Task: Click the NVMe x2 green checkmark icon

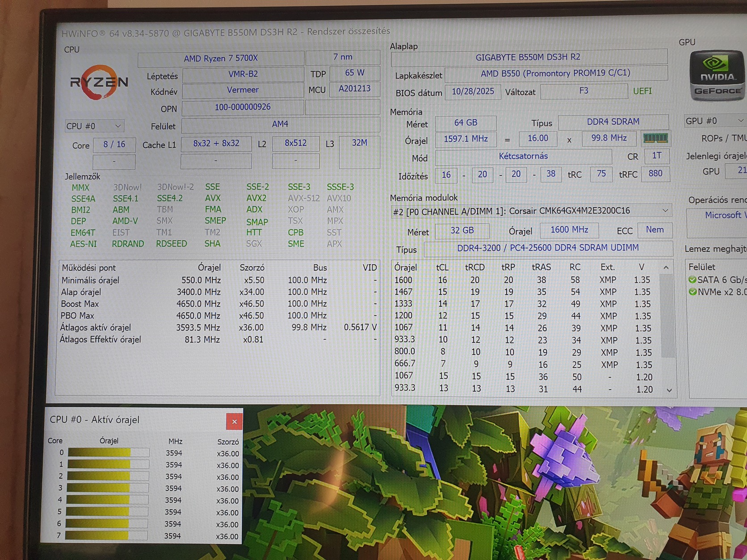Action: (692, 292)
